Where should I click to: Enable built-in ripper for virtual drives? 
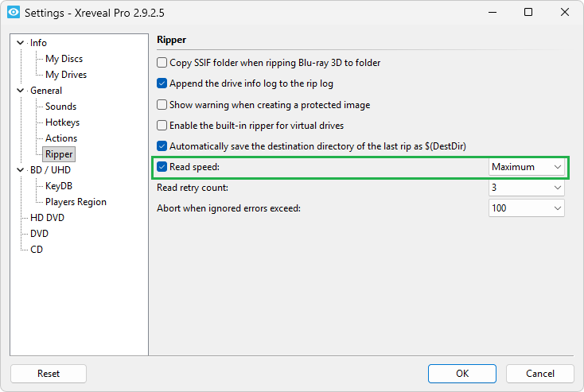click(162, 126)
